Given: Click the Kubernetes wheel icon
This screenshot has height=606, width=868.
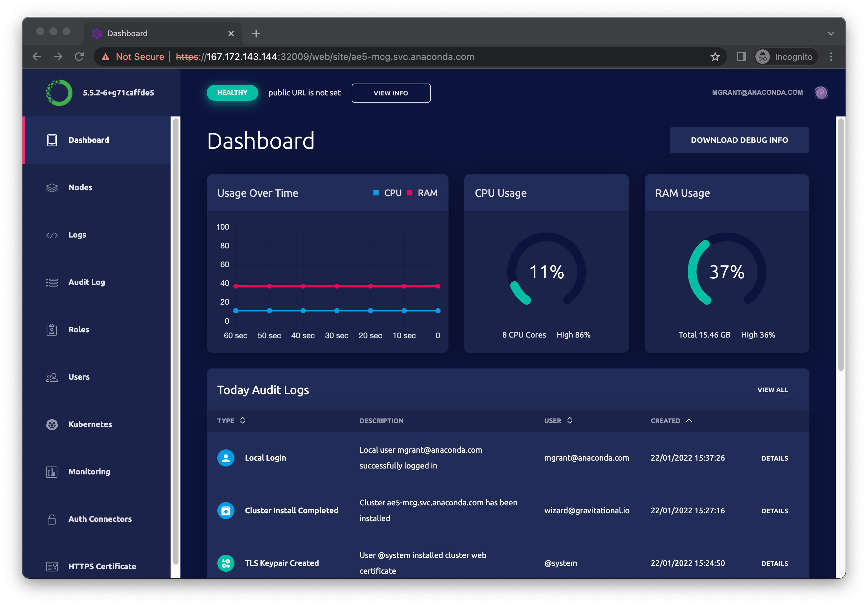Looking at the screenshot, I should (x=52, y=424).
